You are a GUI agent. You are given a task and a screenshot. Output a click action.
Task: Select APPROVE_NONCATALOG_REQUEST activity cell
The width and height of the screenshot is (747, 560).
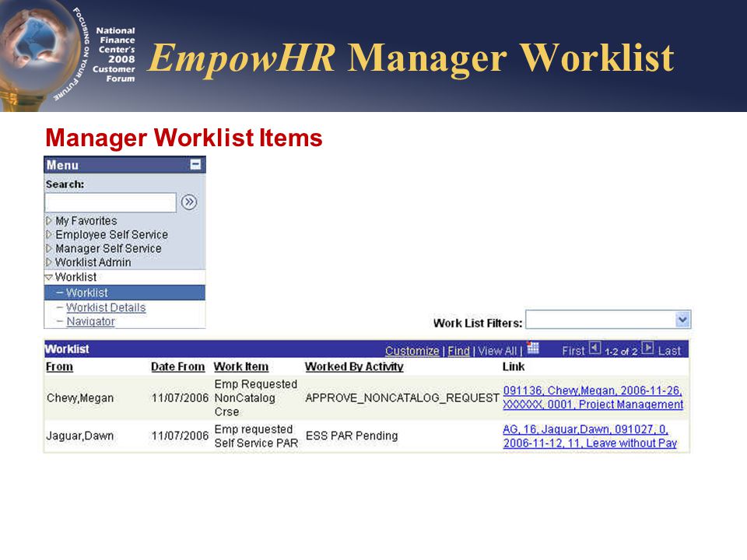[402, 398]
